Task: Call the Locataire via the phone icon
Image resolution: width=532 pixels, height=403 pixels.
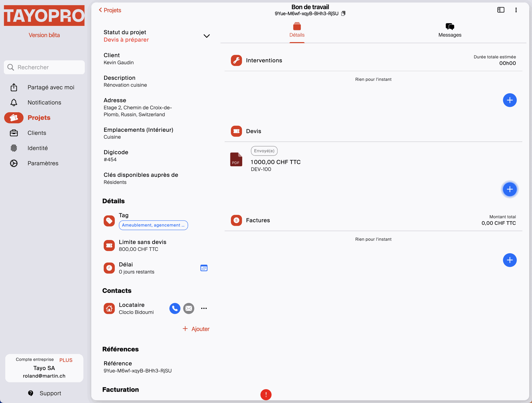Action: [x=175, y=308]
